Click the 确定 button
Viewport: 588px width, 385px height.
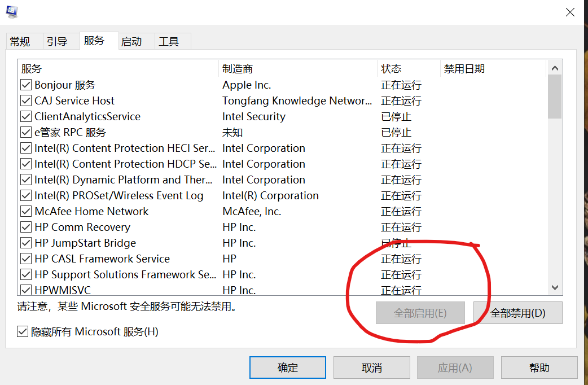pos(287,367)
